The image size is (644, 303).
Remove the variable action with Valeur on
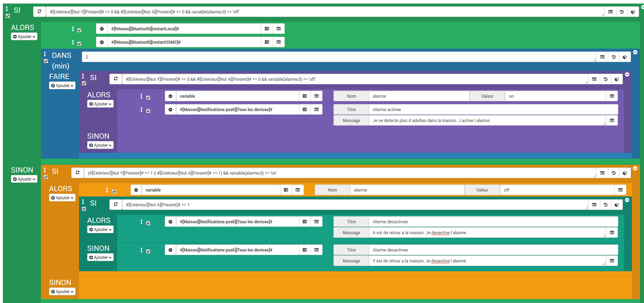(170, 96)
